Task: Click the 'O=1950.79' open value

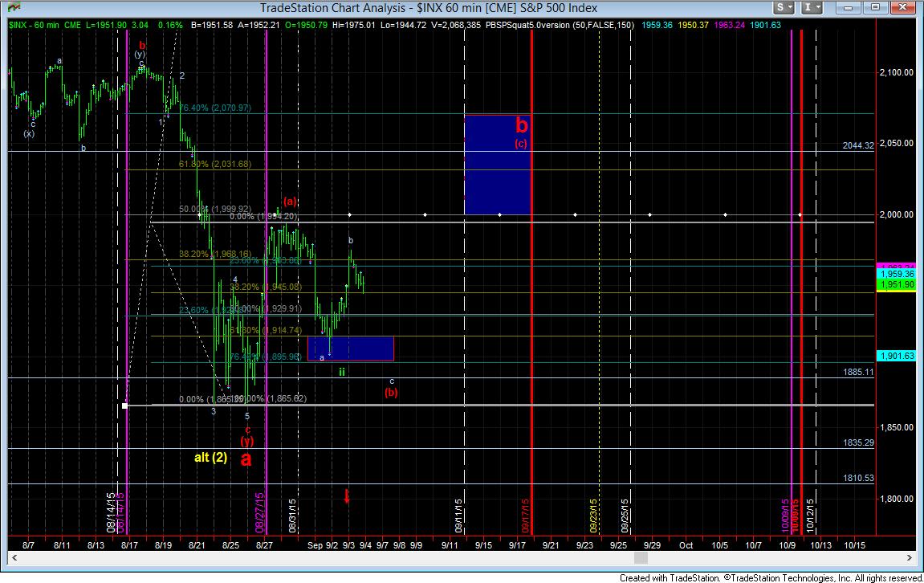Action: [306, 26]
